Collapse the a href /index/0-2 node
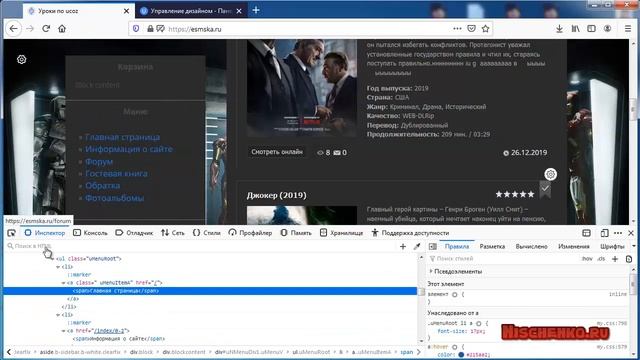 click(63, 331)
